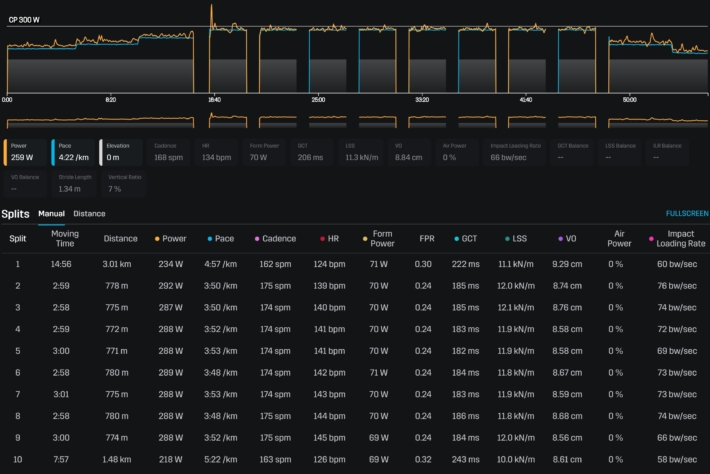Switch to the Distance splits tab
Viewport: 710px width, 474px height.
[x=89, y=213]
